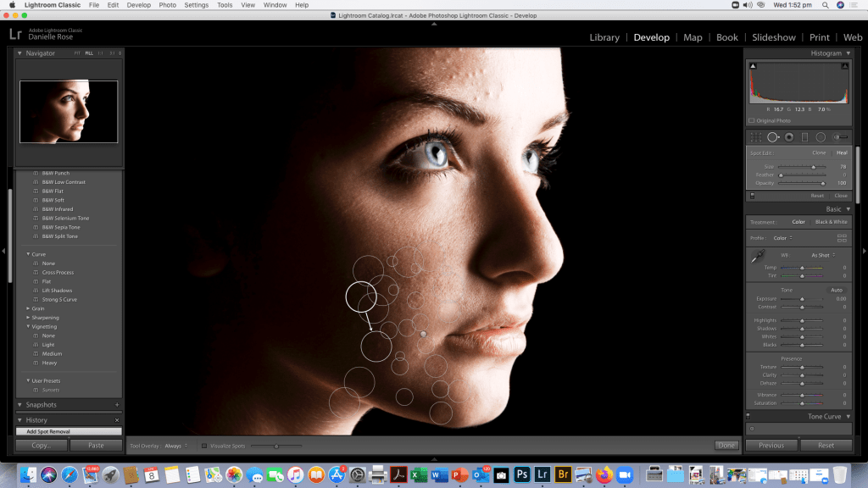
Task: Expand the Grain preset group
Action: tap(30, 308)
